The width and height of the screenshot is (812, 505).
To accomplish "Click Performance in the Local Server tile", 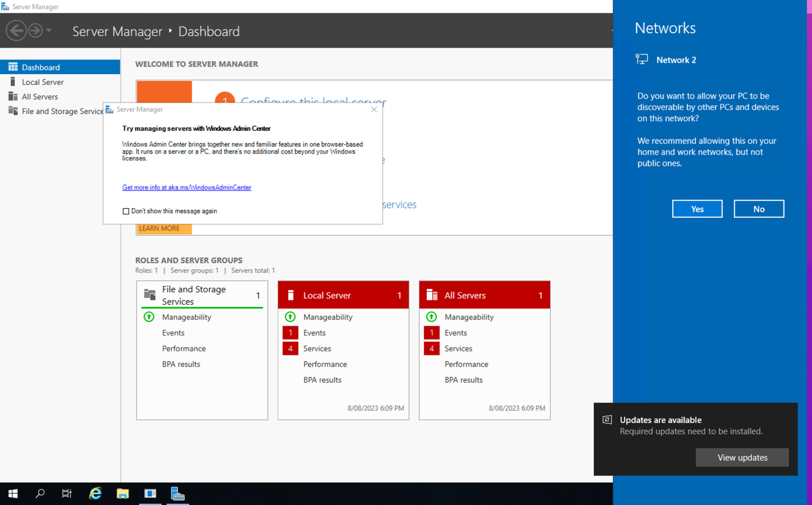I will (x=324, y=364).
